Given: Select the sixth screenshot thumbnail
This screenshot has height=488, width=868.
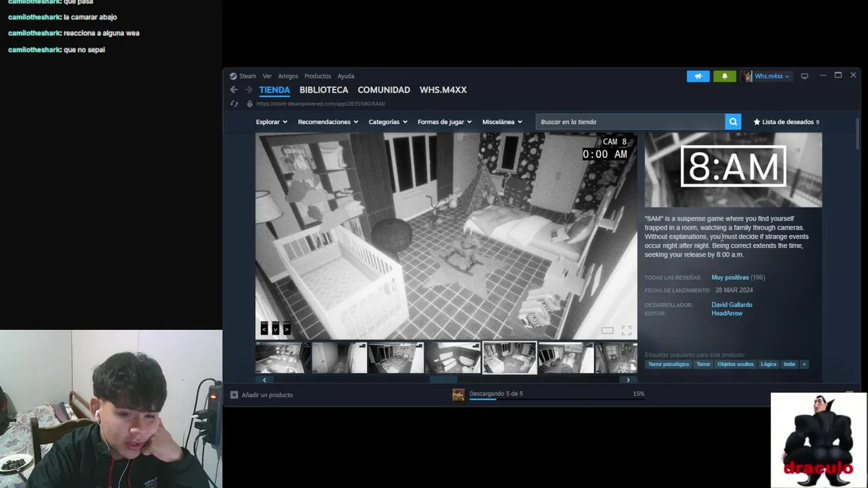Looking at the screenshot, I should tap(566, 358).
